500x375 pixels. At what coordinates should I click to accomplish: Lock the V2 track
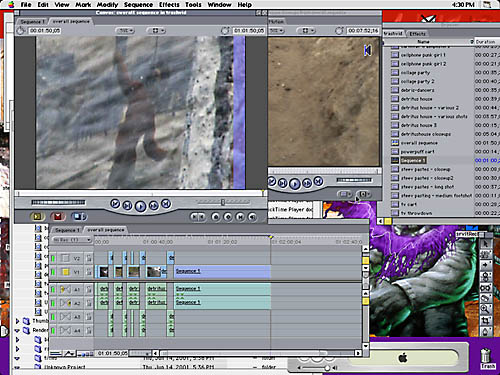tap(89, 258)
